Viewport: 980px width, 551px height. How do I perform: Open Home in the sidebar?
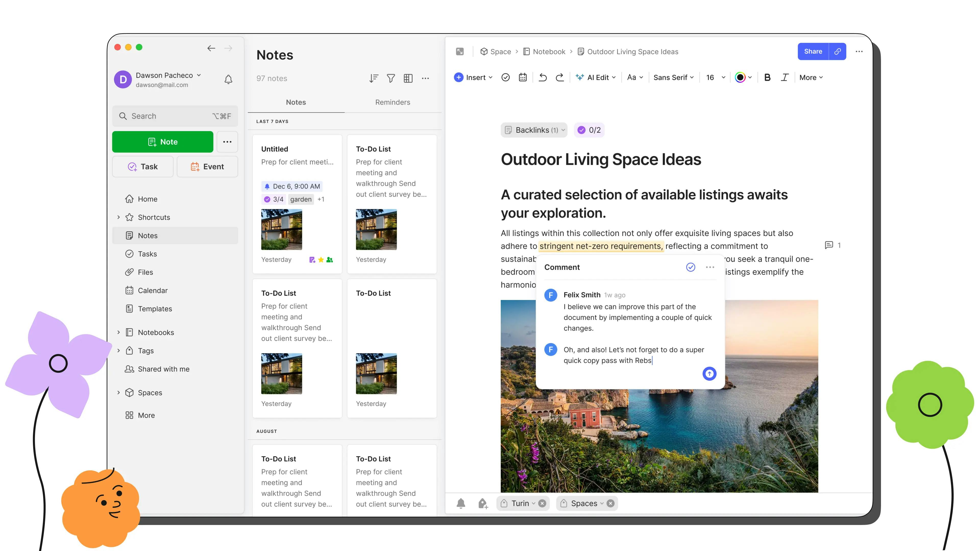175,199
